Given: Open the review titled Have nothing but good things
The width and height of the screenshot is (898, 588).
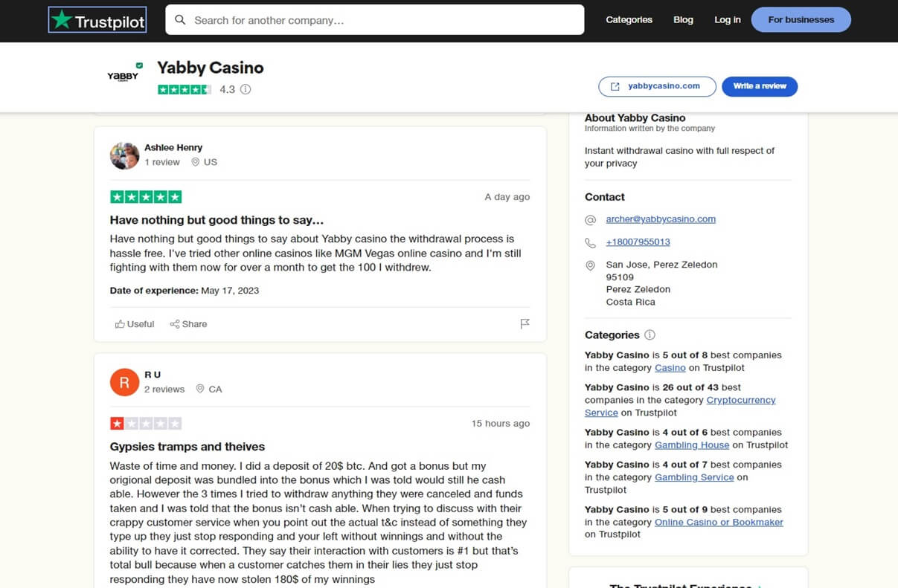Looking at the screenshot, I should [217, 220].
